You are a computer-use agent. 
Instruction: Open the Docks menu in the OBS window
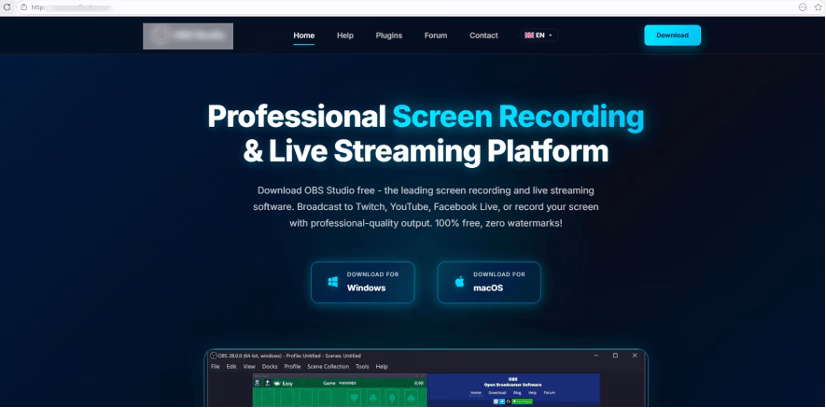point(270,366)
